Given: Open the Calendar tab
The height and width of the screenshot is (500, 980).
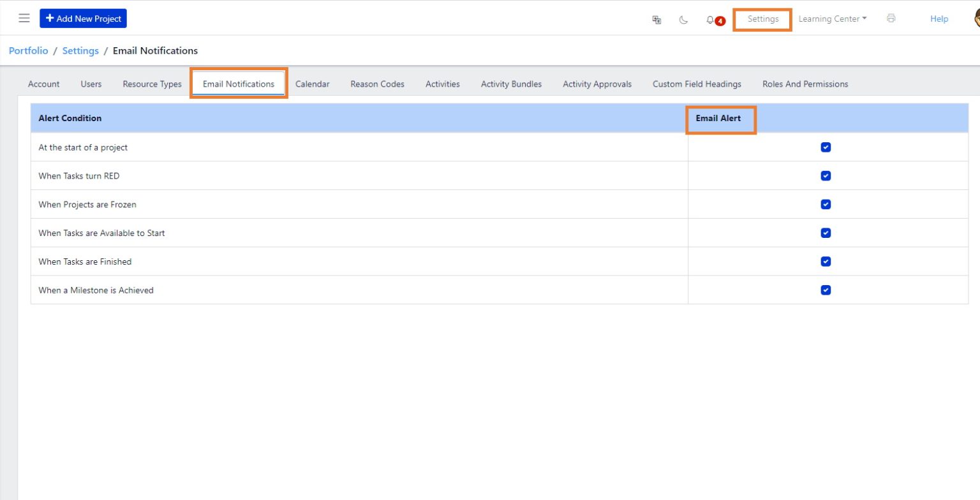Looking at the screenshot, I should [x=313, y=84].
